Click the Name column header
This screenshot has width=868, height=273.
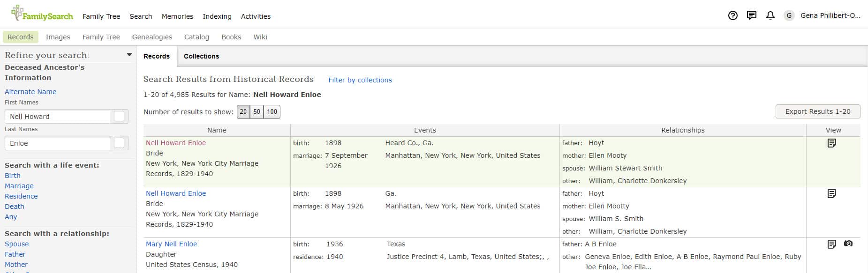217,130
